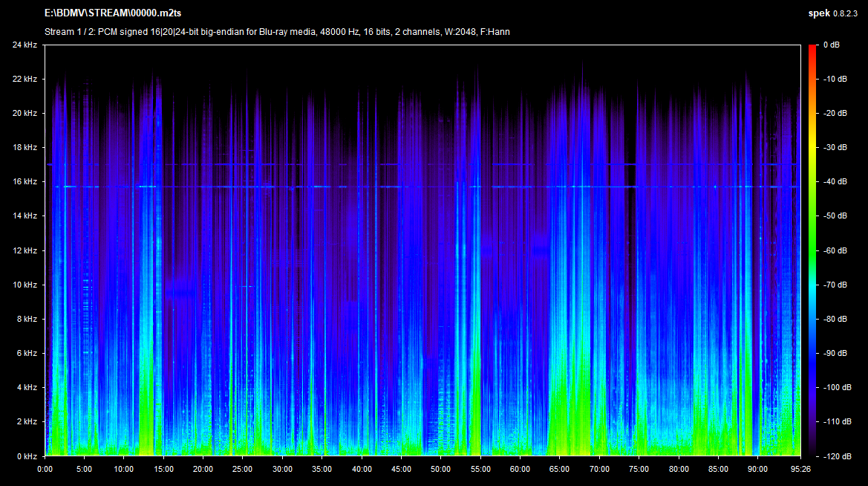Select the 25:00 time axis marker
This screenshot has height=486, width=868.
(242, 469)
